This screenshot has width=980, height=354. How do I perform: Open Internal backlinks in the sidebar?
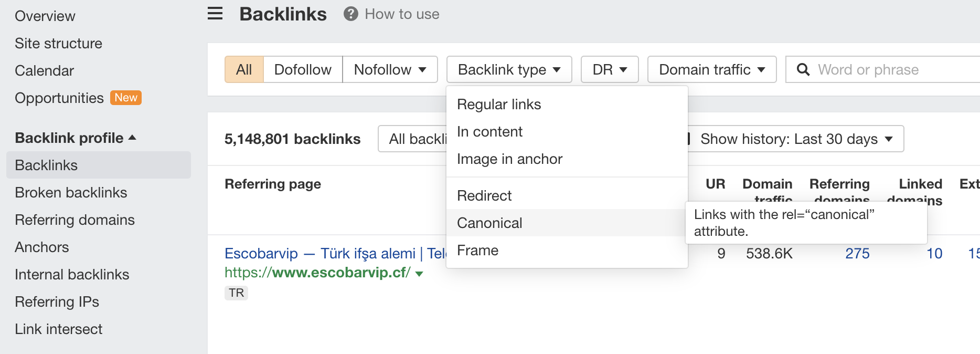[x=72, y=274]
